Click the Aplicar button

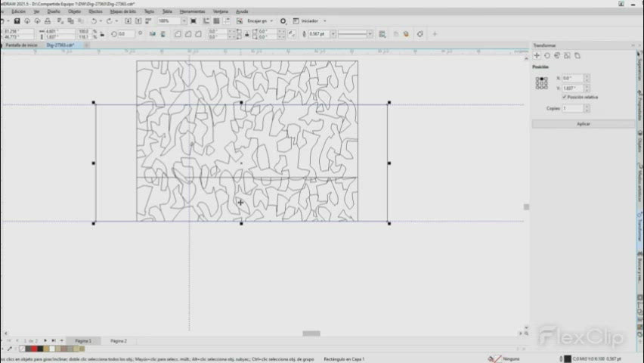(583, 123)
